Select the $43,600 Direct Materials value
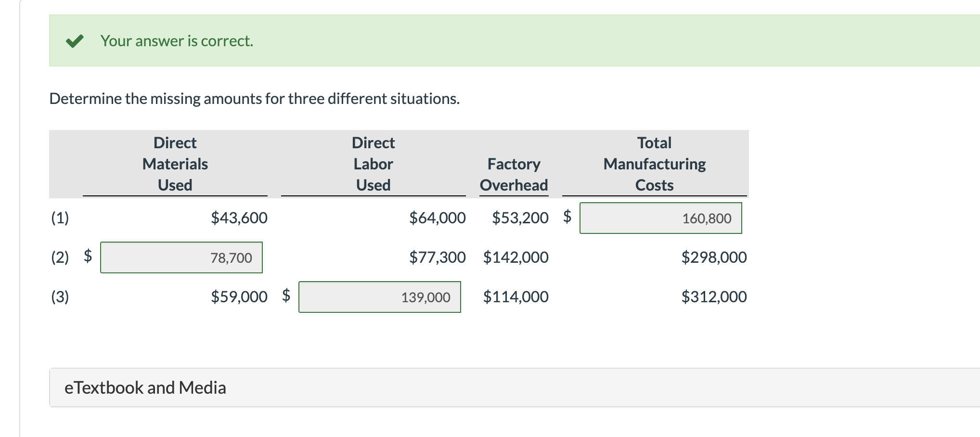Viewport: 980px width, 437px height. click(239, 218)
